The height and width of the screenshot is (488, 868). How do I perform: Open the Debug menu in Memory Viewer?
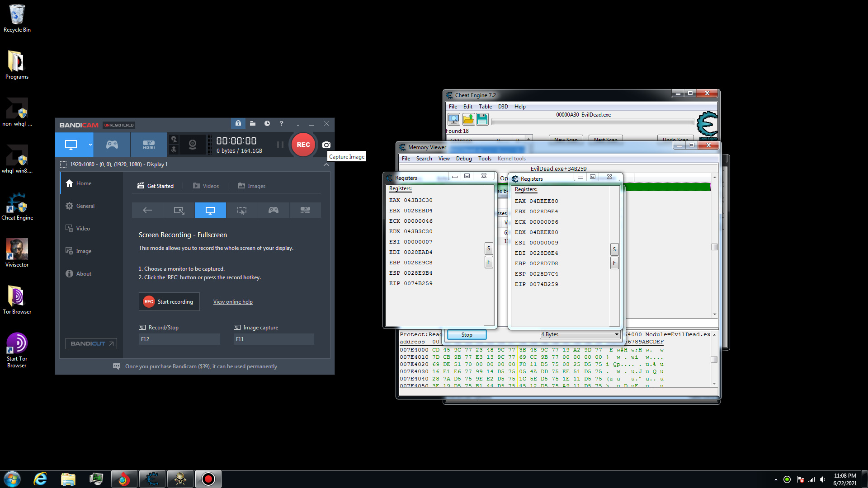click(x=463, y=159)
